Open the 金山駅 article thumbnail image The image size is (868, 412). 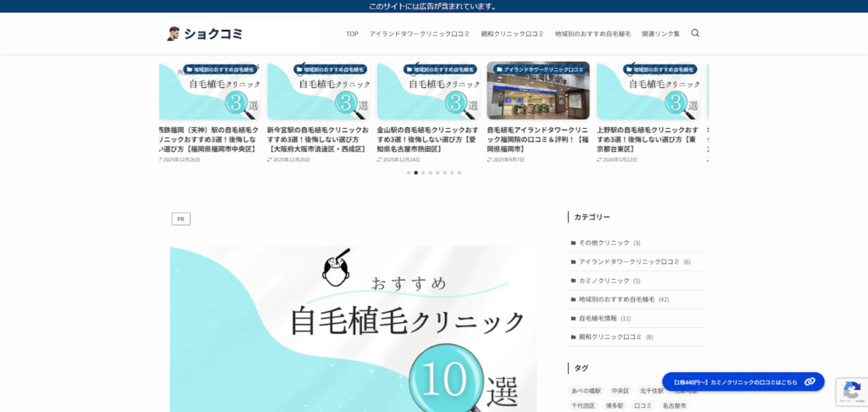[428, 91]
